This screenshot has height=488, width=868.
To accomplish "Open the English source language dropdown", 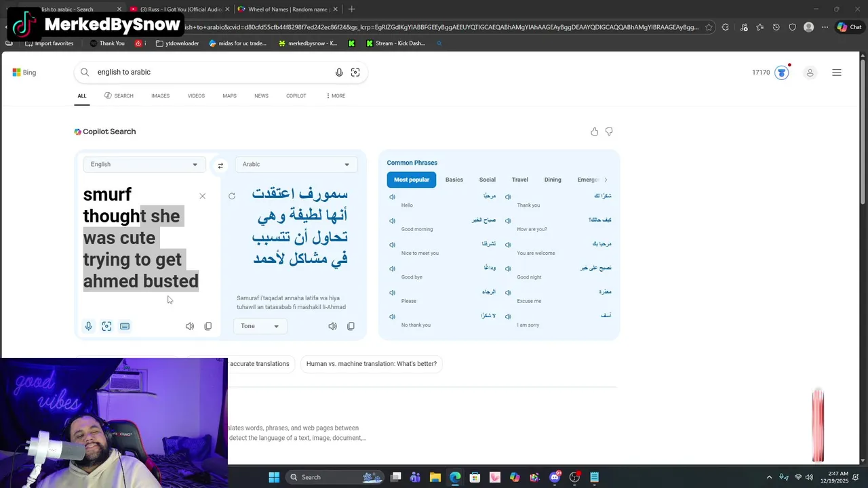I will [x=144, y=164].
